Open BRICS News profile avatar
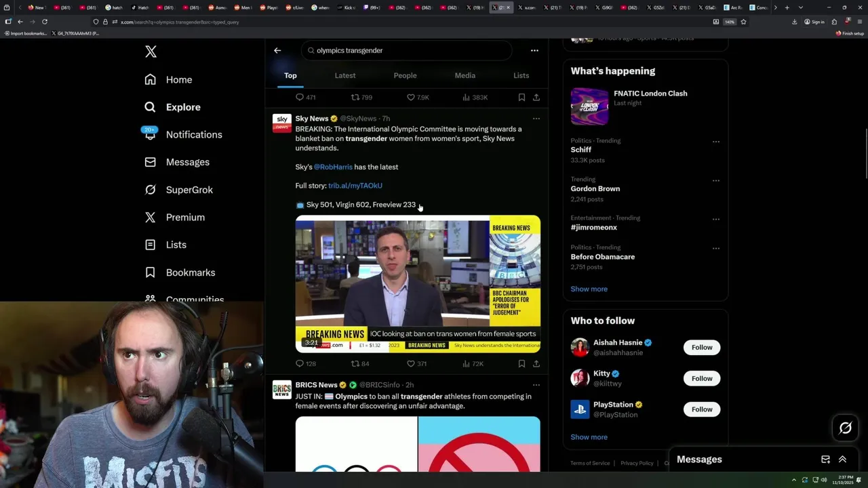 (x=281, y=390)
